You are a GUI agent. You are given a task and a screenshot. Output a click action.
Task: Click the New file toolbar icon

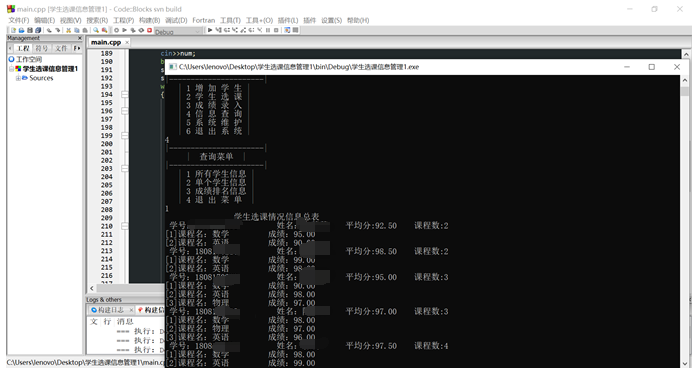coord(13,30)
